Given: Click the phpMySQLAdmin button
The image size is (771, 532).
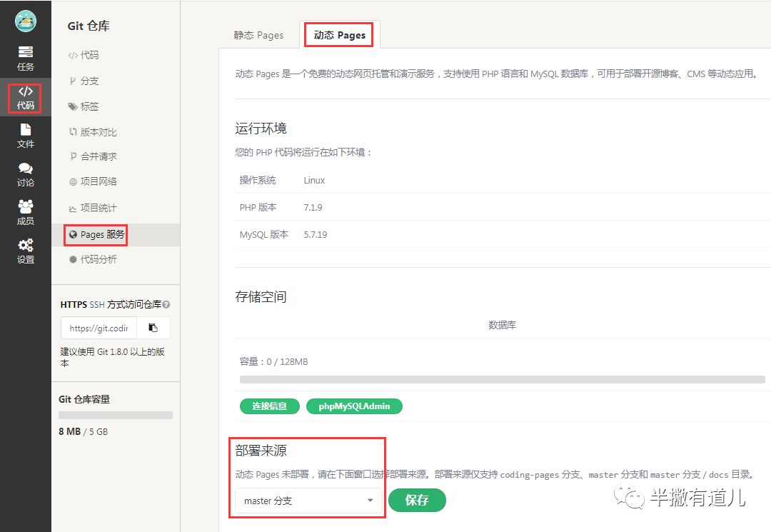Looking at the screenshot, I should tap(354, 406).
